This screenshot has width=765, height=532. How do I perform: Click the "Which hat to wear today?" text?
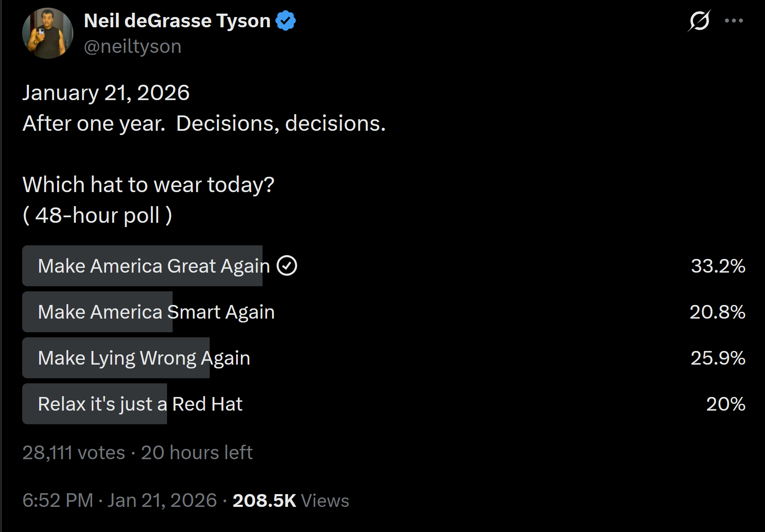(x=148, y=184)
